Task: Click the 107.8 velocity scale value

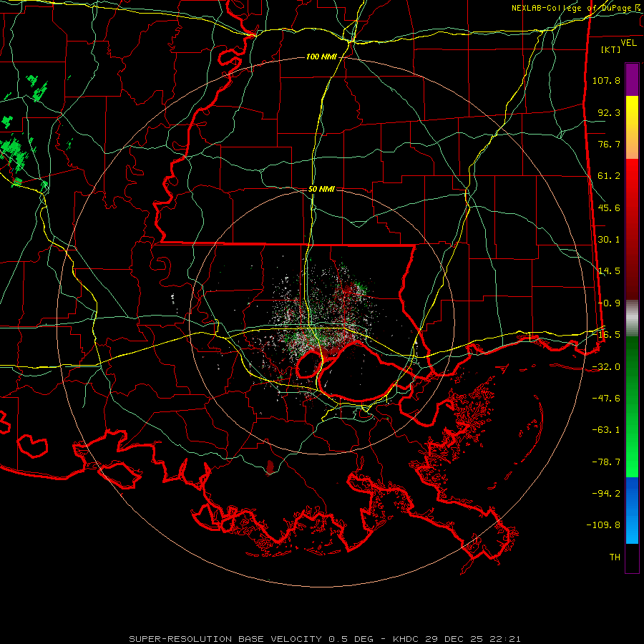Action: click(606, 80)
